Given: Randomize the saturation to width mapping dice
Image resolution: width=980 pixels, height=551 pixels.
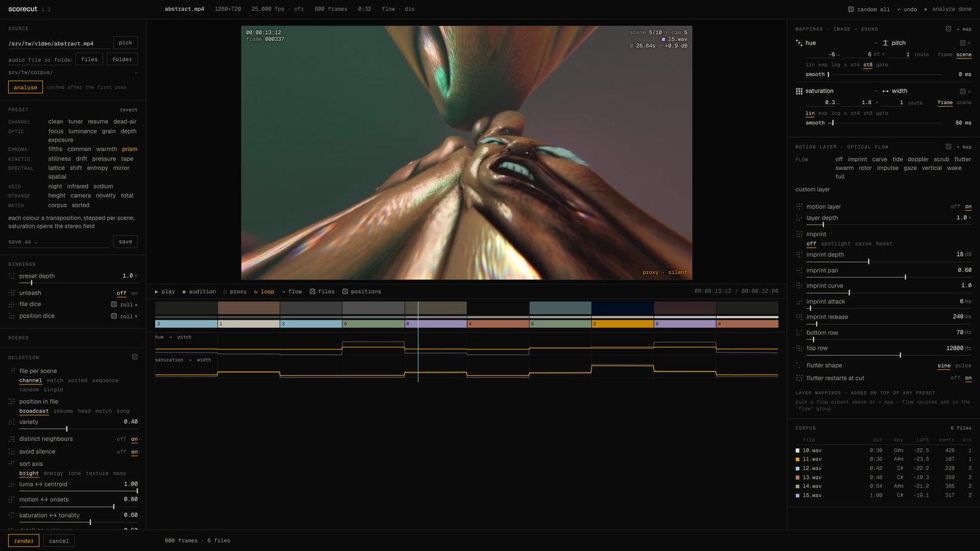Looking at the screenshot, I should tap(962, 91).
